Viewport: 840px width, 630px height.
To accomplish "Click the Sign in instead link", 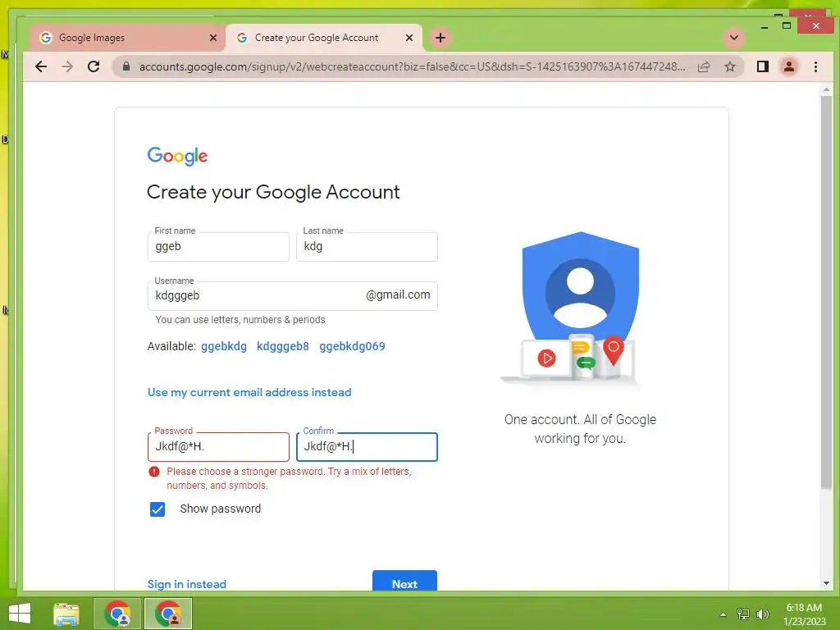I will pos(187,584).
